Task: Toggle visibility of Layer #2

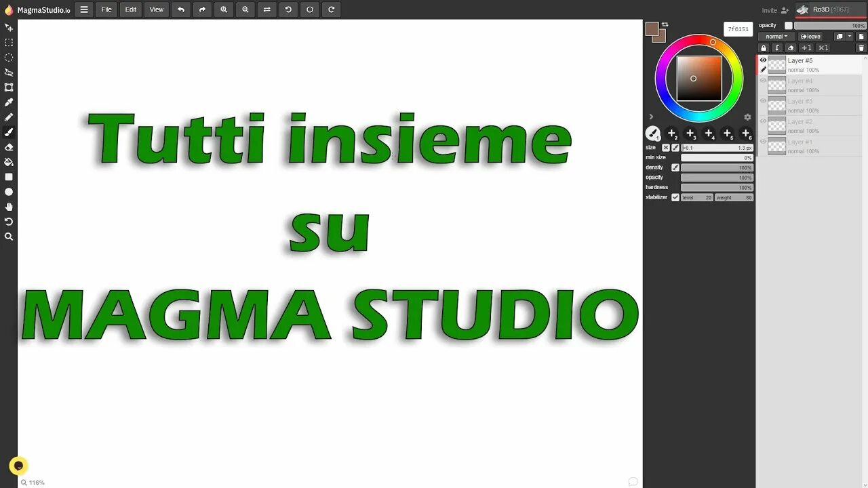Action: (x=763, y=121)
